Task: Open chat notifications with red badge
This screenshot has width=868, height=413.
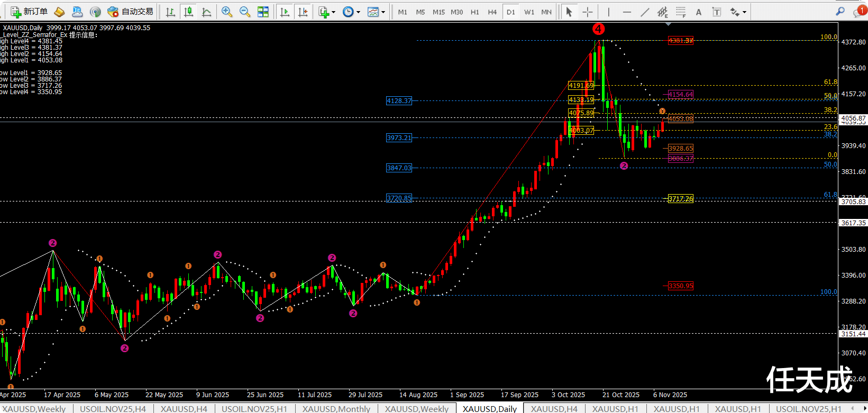Action: [860, 11]
